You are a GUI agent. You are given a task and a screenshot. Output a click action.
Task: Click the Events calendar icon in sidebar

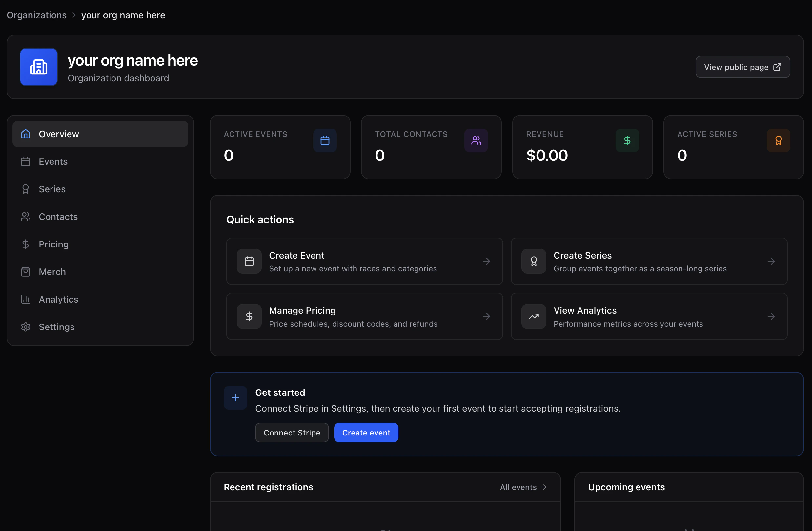click(26, 161)
